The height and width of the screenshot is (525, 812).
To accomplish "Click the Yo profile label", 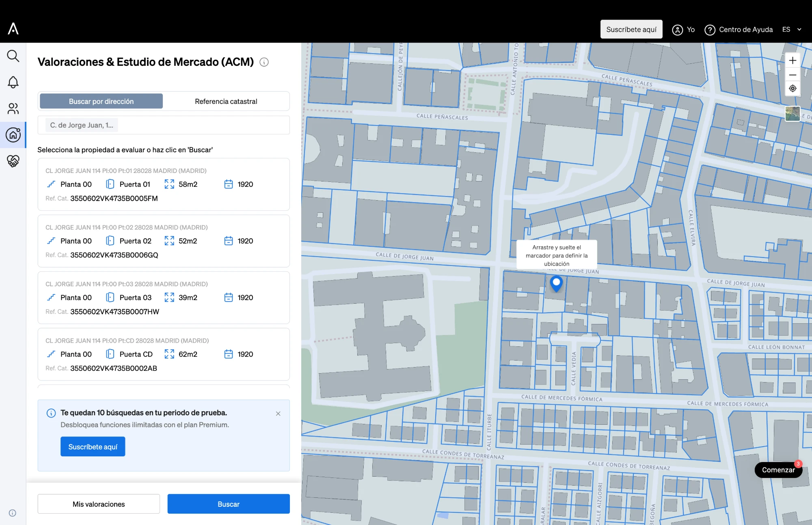I will coord(691,30).
